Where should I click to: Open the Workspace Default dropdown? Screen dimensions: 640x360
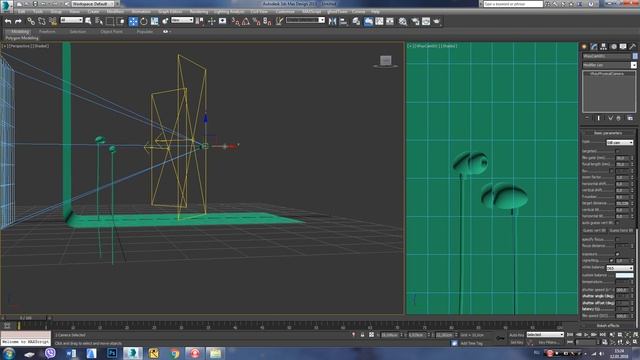tap(93, 4)
